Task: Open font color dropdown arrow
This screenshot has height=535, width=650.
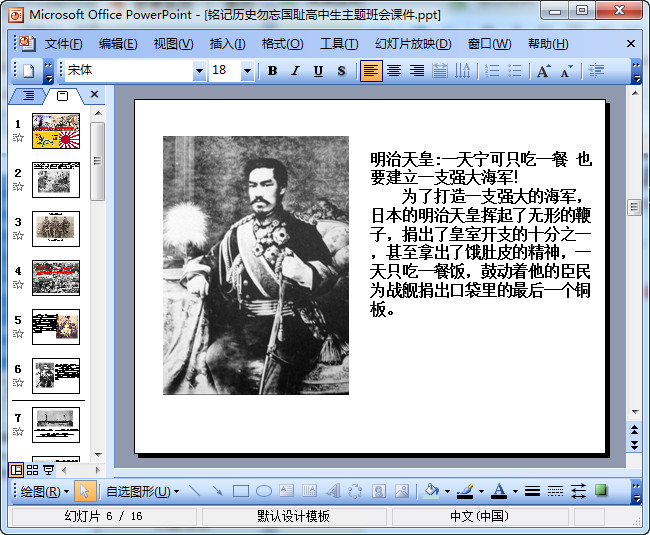Action: 515,491
